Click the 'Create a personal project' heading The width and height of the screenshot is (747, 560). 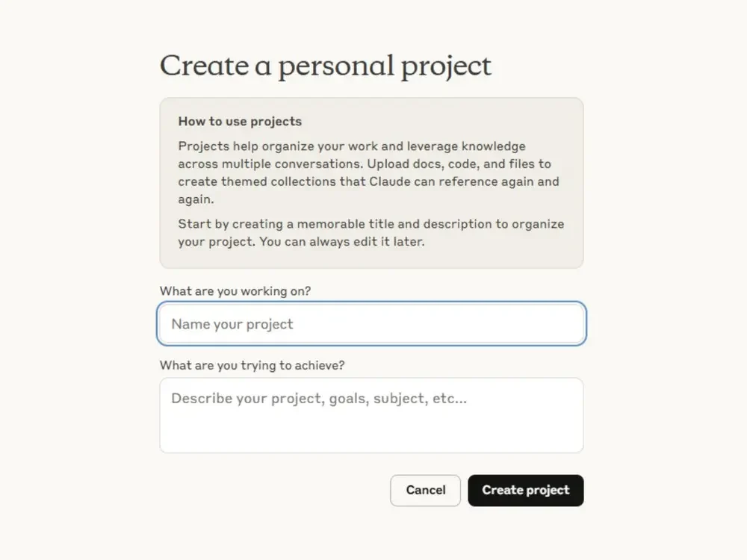pos(326,66)
